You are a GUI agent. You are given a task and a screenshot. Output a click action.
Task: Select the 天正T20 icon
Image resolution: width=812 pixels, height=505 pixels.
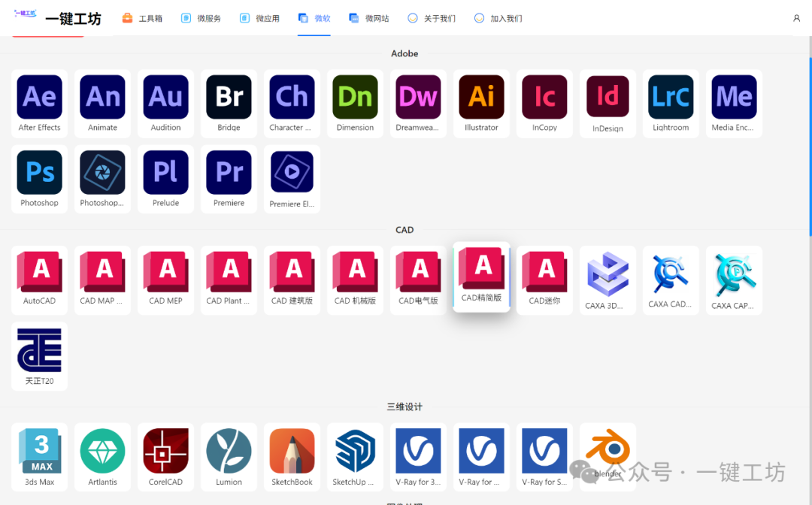click(39, 355)
